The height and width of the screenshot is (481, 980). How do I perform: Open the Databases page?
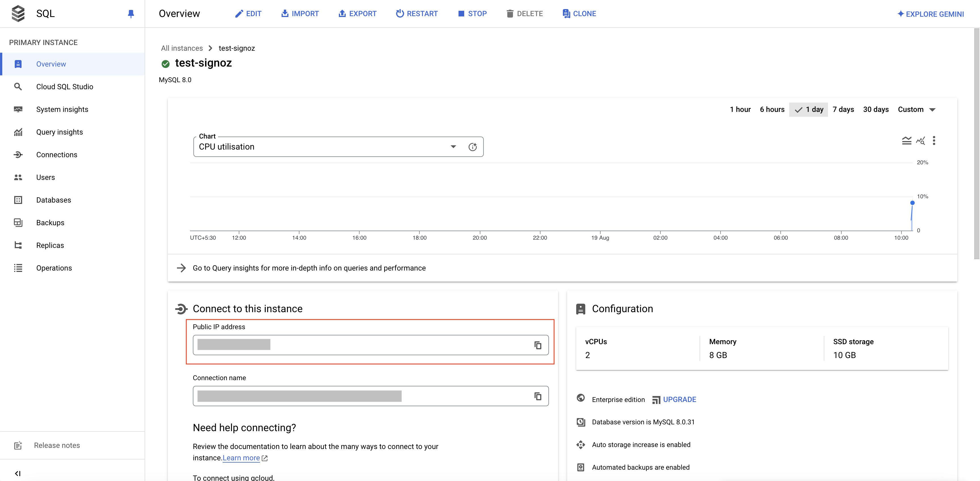click(x=72, y=200)
